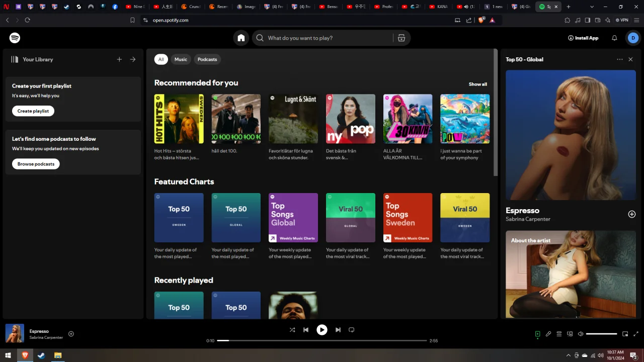The width and height of the screenshot is (644, 362).
Task: Click the main content scrollbar
Action: (496, 113)
